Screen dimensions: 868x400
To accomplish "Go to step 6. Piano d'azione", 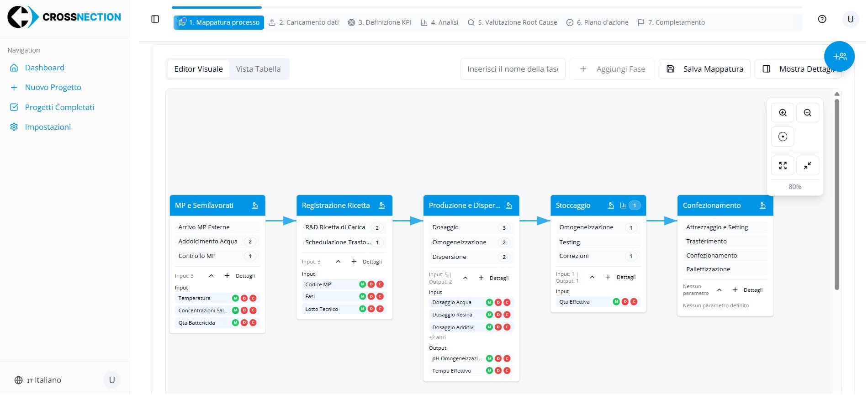I will [x=597, y=22].
